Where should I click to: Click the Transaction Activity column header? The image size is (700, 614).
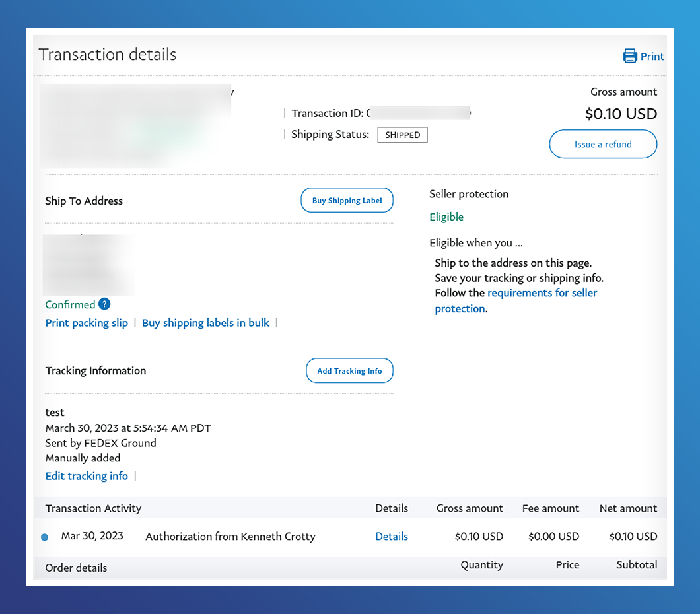tap(93, 508)
